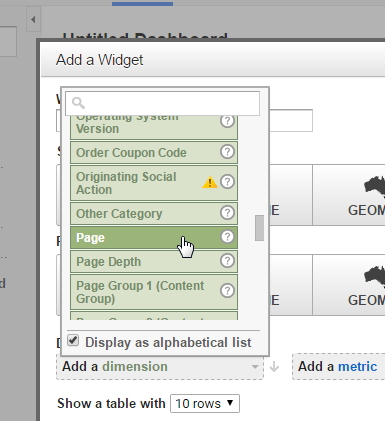
Task: Open the Add a dimension dropdown
Action: coord(160,367)
